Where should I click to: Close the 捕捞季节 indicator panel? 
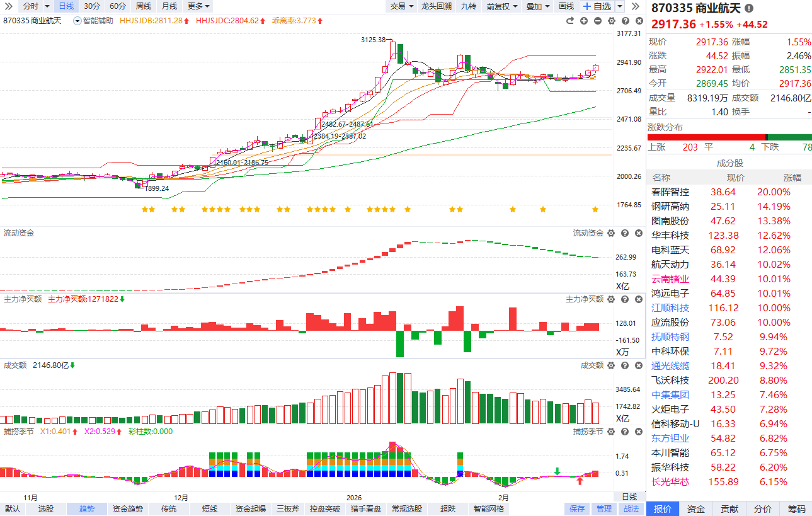(638, 432)
